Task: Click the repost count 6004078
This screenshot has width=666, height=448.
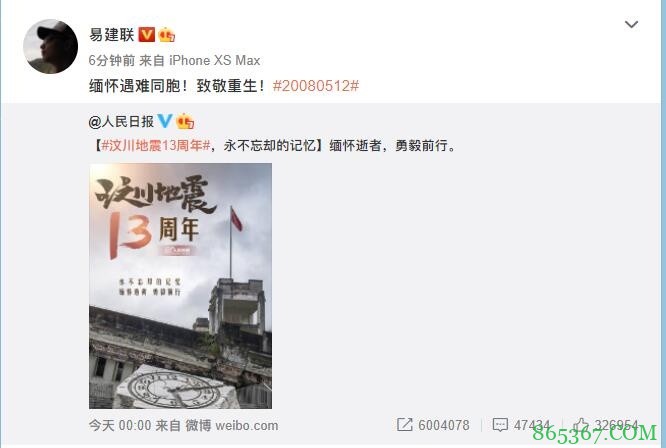Action: coord(444,425)
